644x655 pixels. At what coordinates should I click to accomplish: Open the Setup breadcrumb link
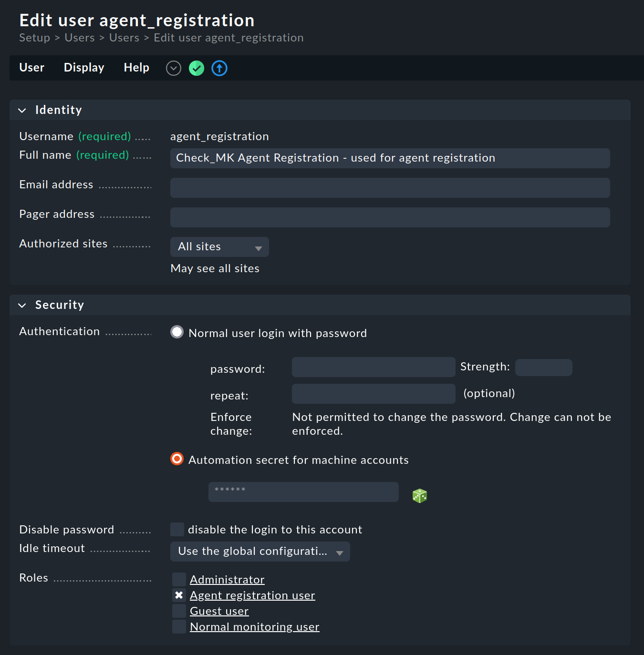point(34,38)
